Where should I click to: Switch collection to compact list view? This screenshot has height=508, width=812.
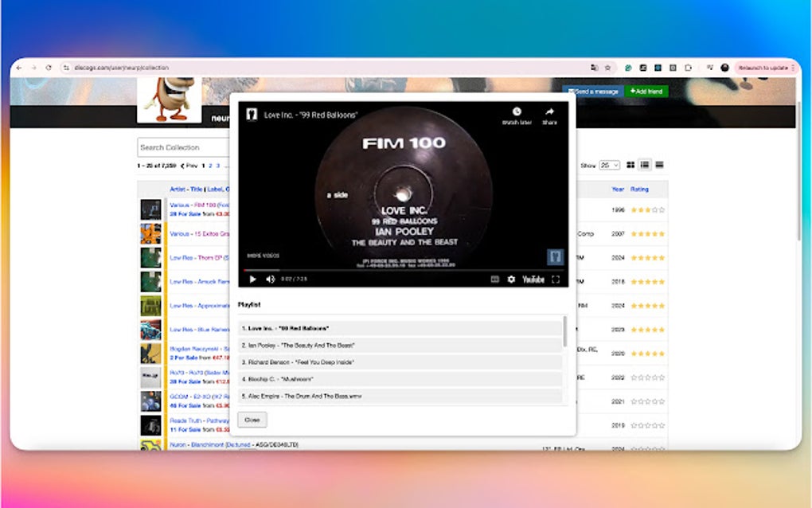point(659,165)
